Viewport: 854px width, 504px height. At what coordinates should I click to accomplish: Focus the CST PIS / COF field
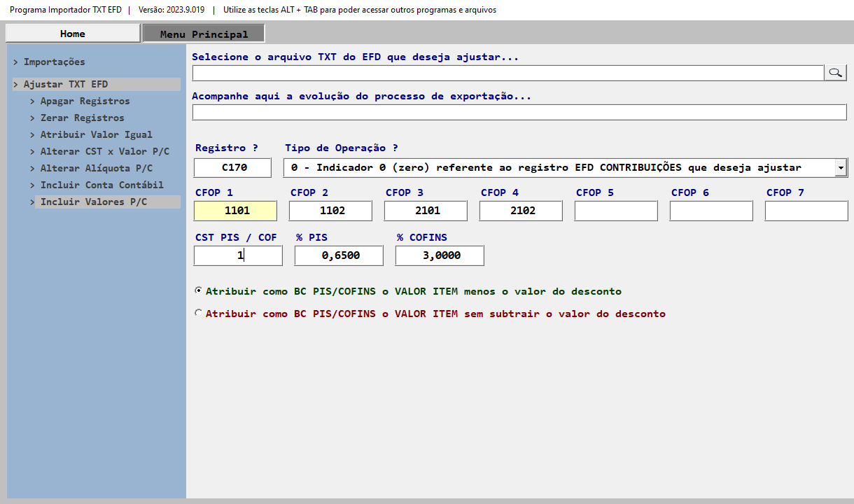click(238, 255)
